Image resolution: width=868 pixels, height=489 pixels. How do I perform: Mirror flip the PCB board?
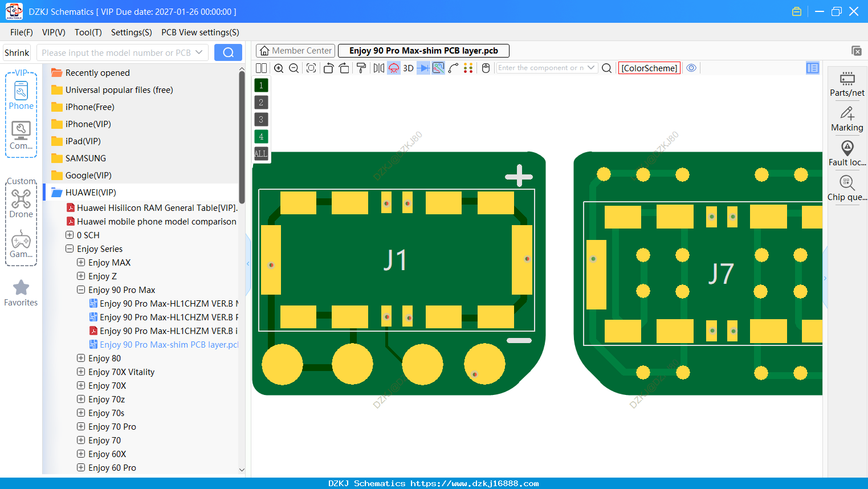pos(379,68)
